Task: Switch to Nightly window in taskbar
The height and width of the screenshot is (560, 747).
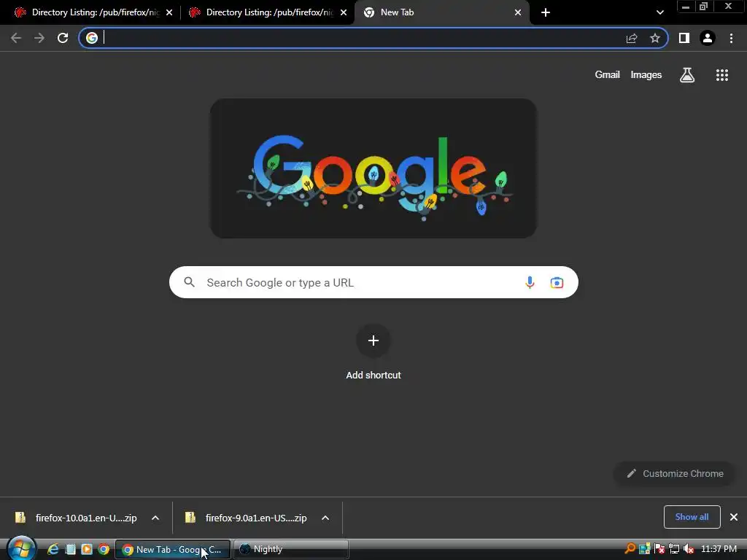Action: coord(290,549)
